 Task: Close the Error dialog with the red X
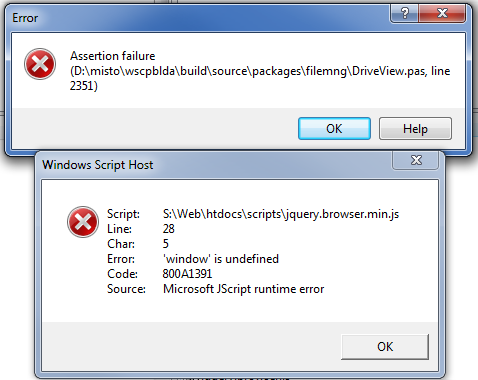(442, 14)
